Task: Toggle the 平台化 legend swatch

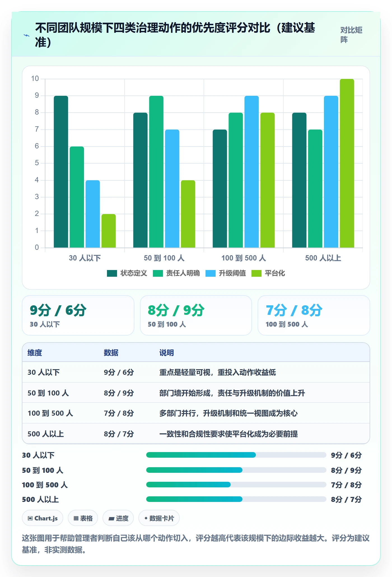Action: pyautogui.click(x=256, y=273)
